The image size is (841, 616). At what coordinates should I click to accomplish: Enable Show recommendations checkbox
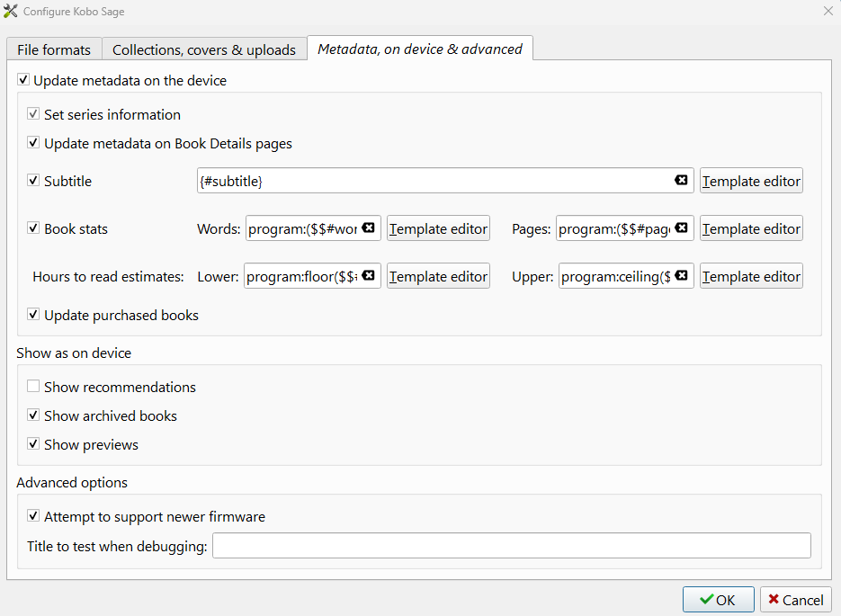(33, 388)
